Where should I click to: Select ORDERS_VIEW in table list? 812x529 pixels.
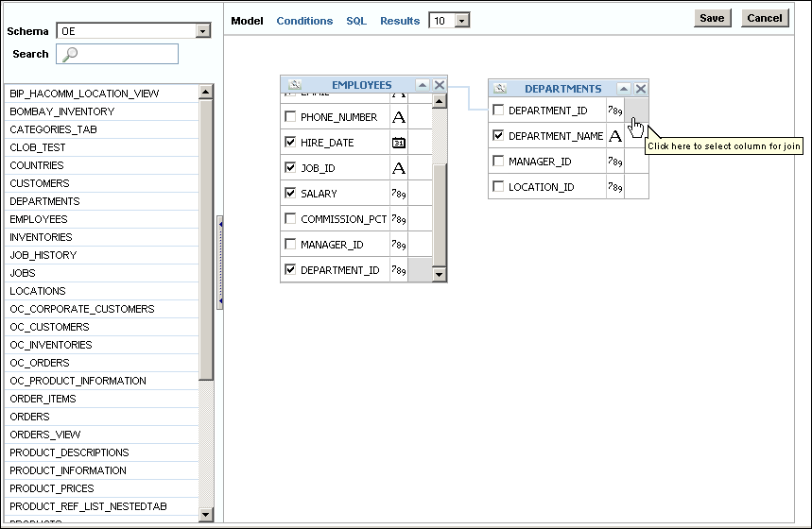[x=101, y=435]
